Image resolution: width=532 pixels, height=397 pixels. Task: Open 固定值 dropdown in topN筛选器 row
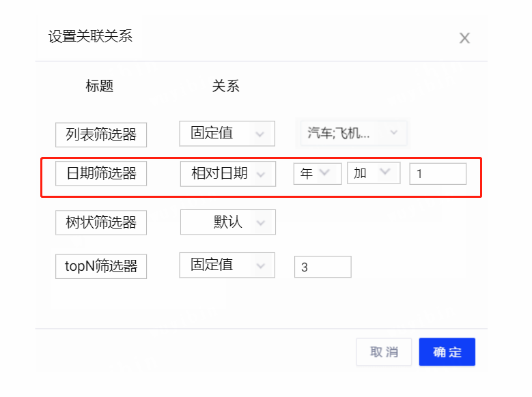[x=227, y=265]
